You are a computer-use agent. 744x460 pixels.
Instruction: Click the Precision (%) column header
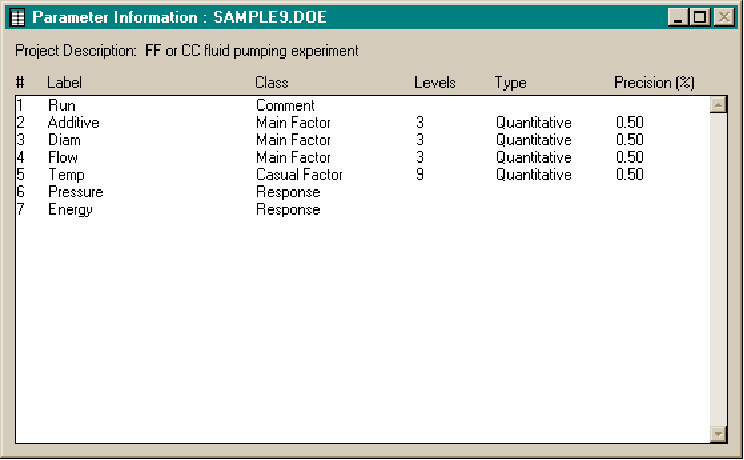pyautogui.click(x=654, y=83)
